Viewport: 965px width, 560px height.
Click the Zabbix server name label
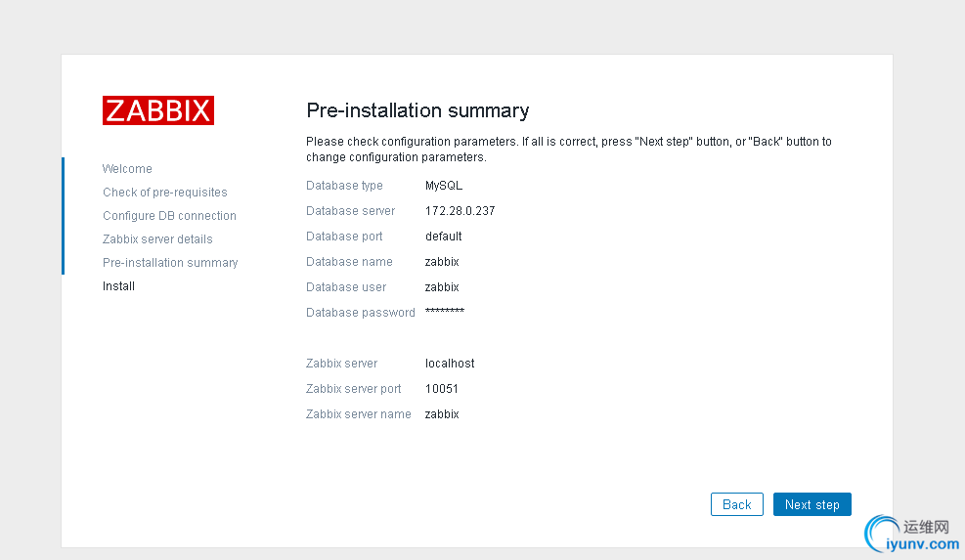click(358, 414)
